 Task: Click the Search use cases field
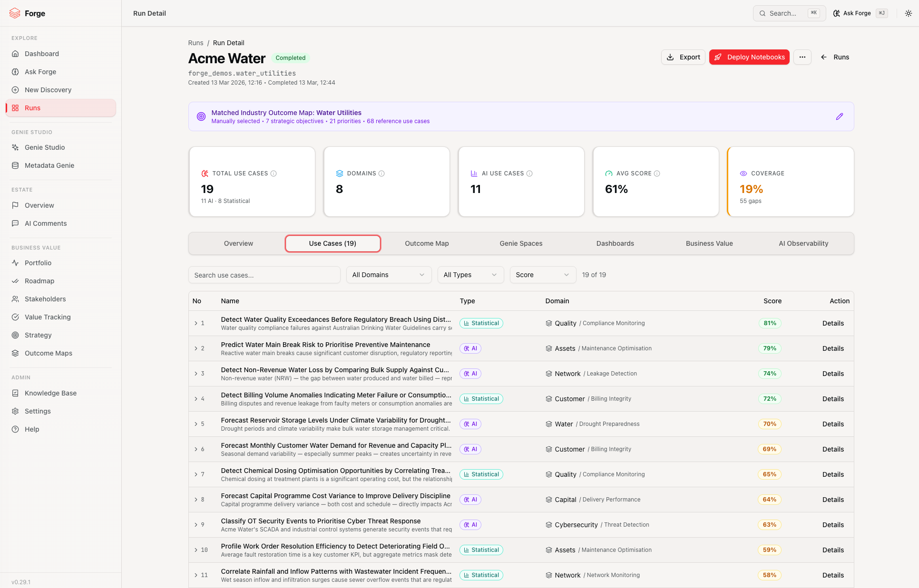point(264,275)
